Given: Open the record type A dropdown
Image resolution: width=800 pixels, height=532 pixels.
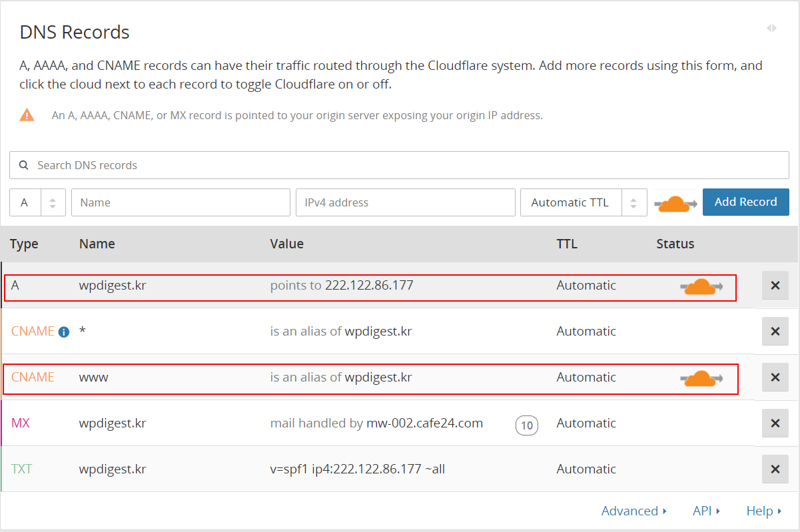Looking at the screenshot, I should pyautogui.click(x=37, y=202).
